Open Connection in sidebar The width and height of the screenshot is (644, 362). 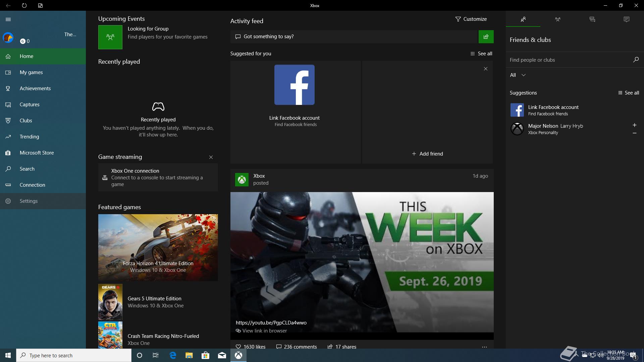(x=43, y=185)
